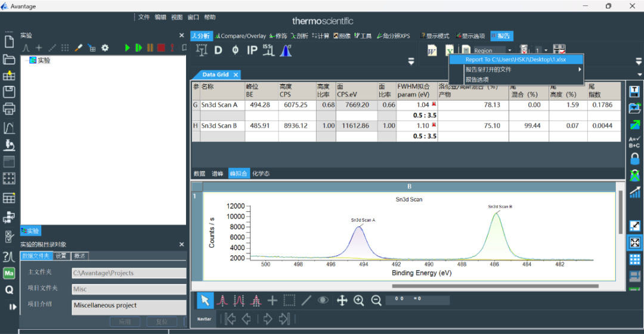The width and height of the screenshot is (644, 334).
Task: Toggle the lock icon in right sidebar
Action: [x=635, y=159]
